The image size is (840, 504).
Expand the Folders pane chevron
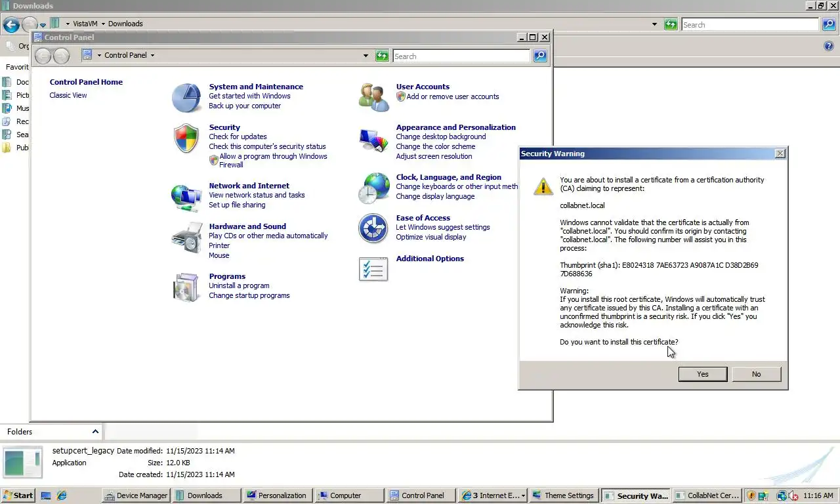95,431
